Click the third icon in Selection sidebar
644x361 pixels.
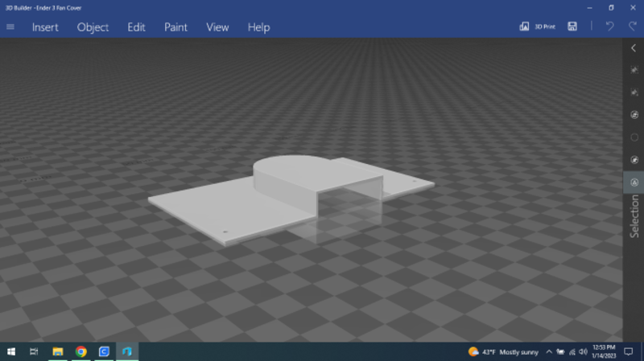634,115
